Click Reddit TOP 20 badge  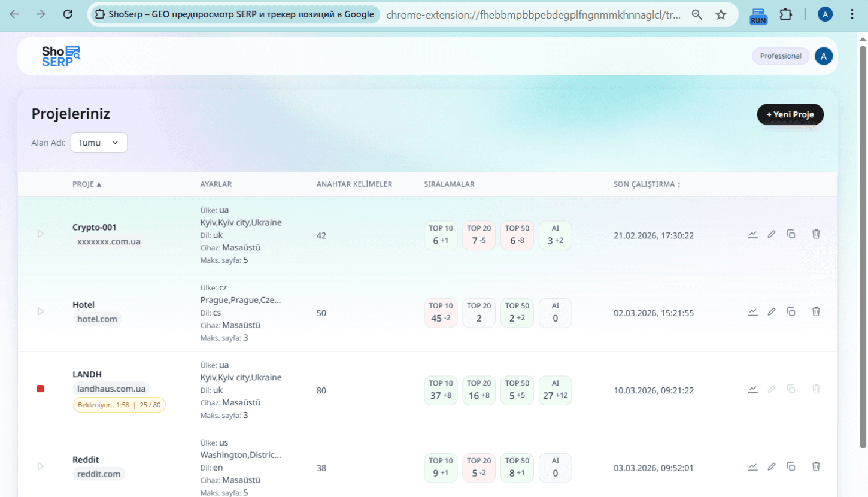point(479,468)
